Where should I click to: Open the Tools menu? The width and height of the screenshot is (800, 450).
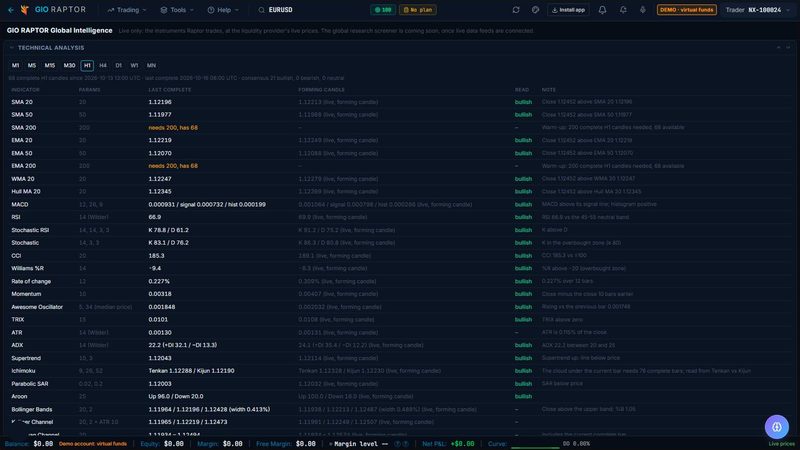point(177,10)
